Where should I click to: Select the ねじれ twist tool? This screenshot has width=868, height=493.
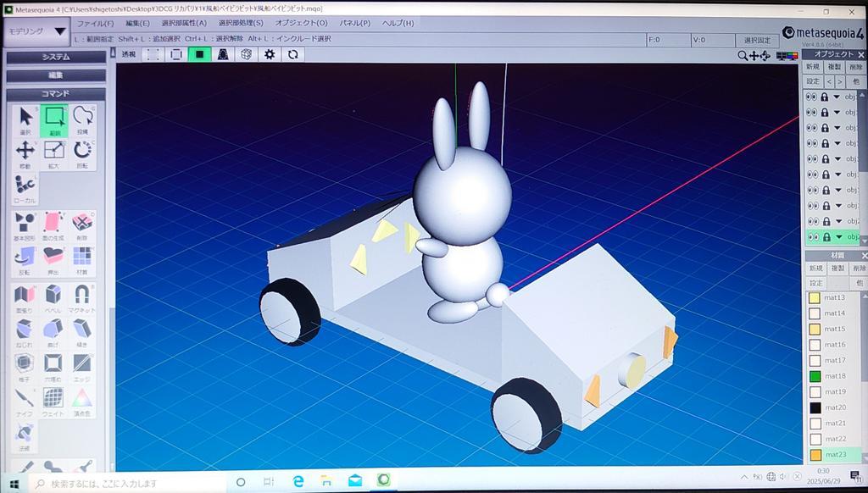pyautogui.click(x=25, y=333)
